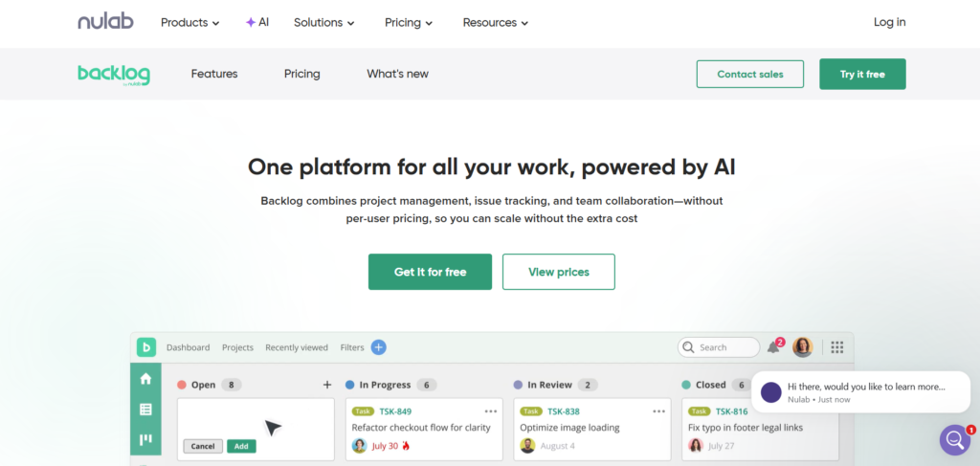Image resolution: width=980 pixels, height=466 pixels.
Task: Open the Pricing dropdown in top navigation
Action: pos(409,22)
